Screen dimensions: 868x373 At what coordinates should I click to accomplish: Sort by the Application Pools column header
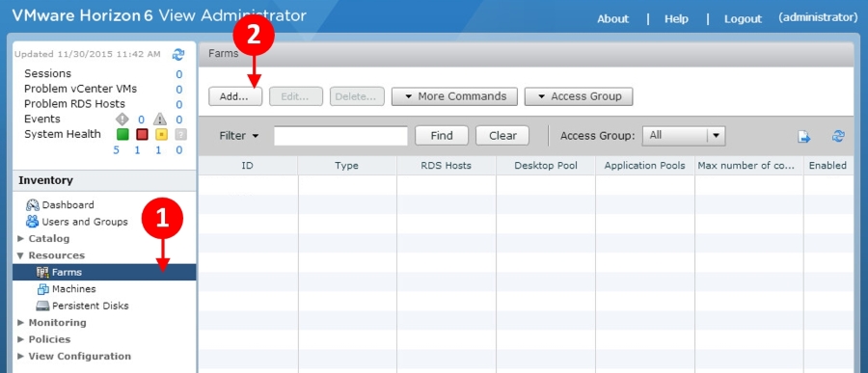pyautogui.click(x=645, y=166)
